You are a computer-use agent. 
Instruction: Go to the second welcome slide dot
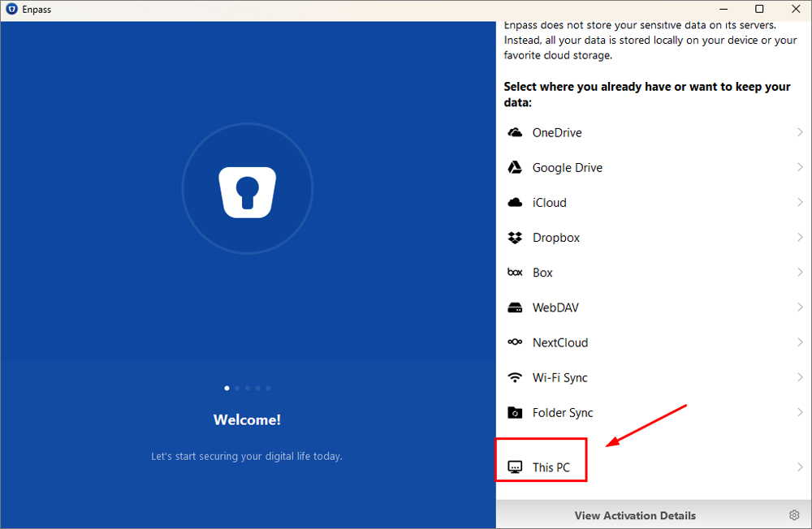[x=237, y=388]
